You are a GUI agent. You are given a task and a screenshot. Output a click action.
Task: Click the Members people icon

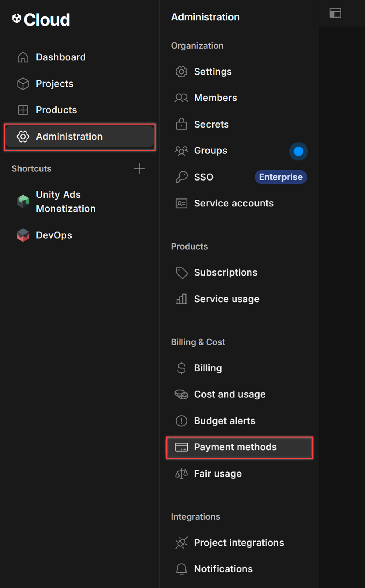[181, 98]
